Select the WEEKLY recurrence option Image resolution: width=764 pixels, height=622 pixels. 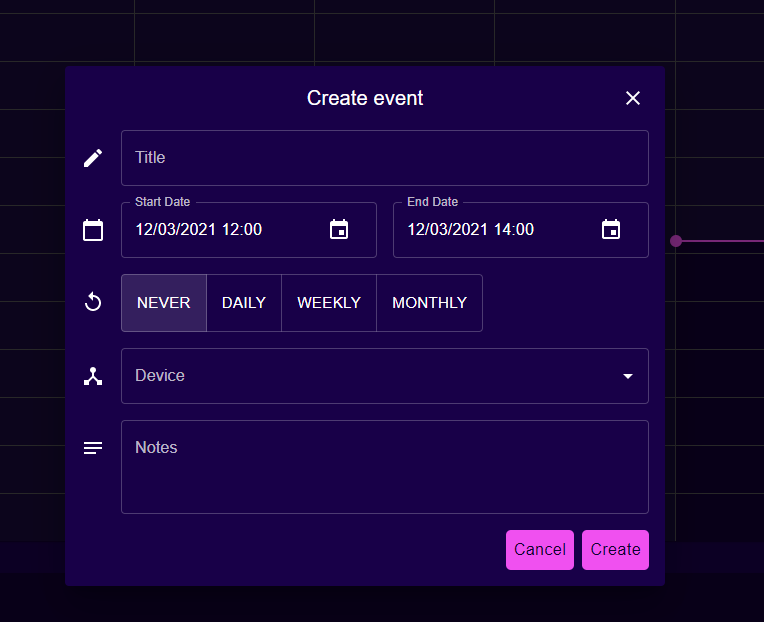pos(329,303)
